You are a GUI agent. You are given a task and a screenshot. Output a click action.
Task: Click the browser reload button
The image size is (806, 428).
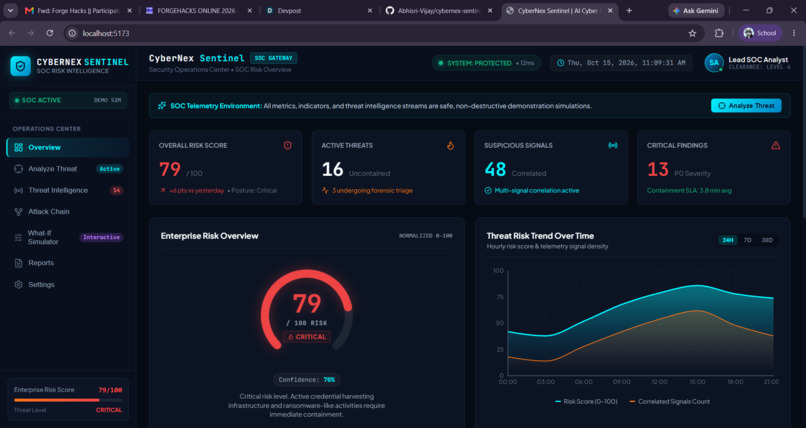tap(49, 33)
